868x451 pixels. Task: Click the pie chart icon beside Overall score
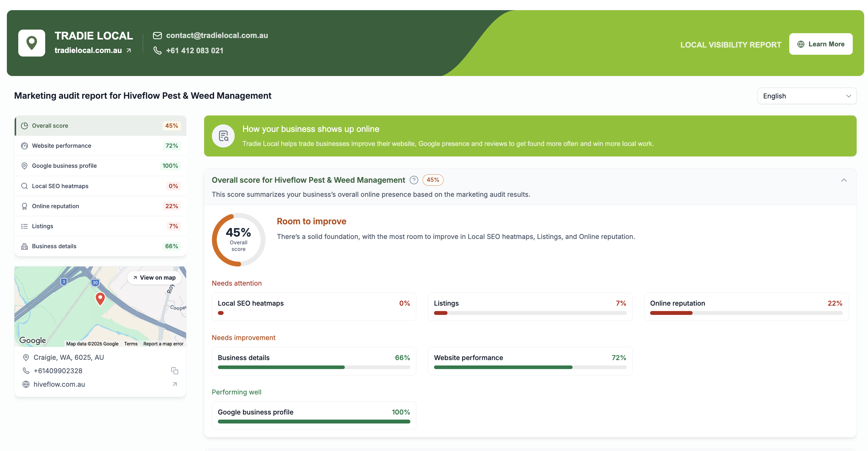coord(24,126)
